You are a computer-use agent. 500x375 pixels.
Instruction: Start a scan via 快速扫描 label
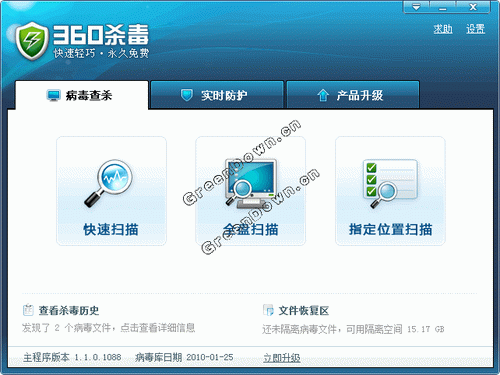(111, 229)
